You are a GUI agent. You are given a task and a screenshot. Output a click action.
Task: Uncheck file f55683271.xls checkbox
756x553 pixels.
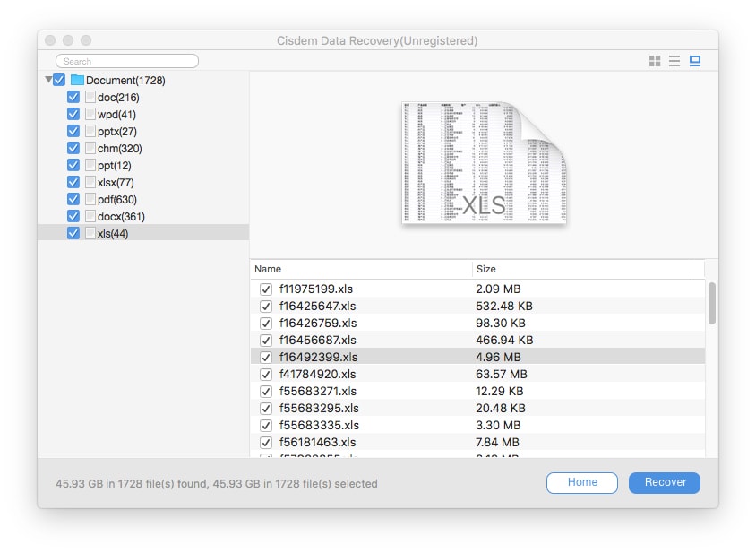pos(266,391)
